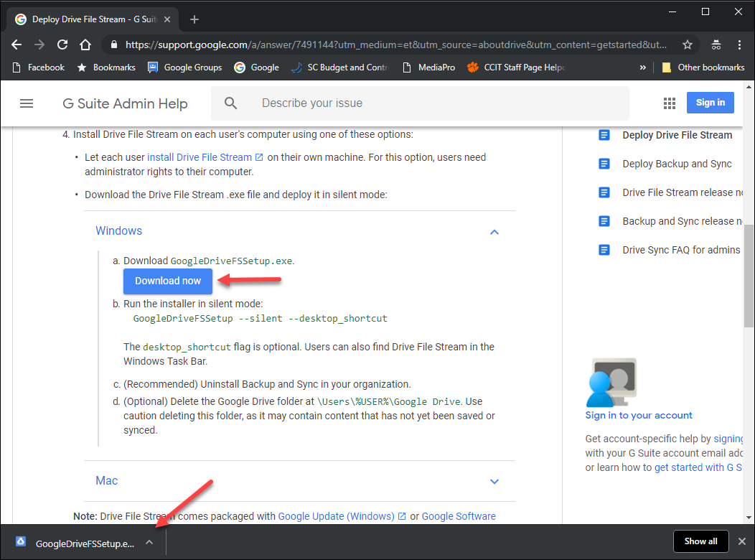Open CCIT Staff Page Help bookmark
Image resolution: width=755 pixels, height=560 pixels.
pos(516,67)
